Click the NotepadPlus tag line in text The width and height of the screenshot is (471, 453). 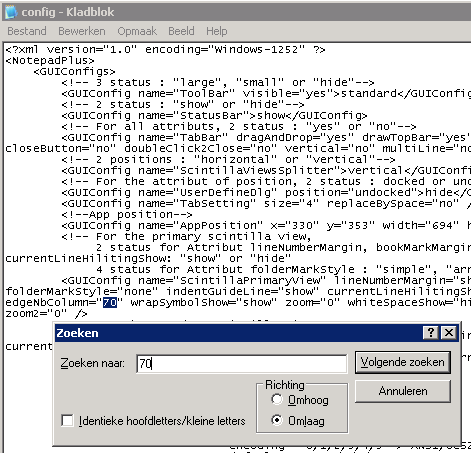point(50,61)
